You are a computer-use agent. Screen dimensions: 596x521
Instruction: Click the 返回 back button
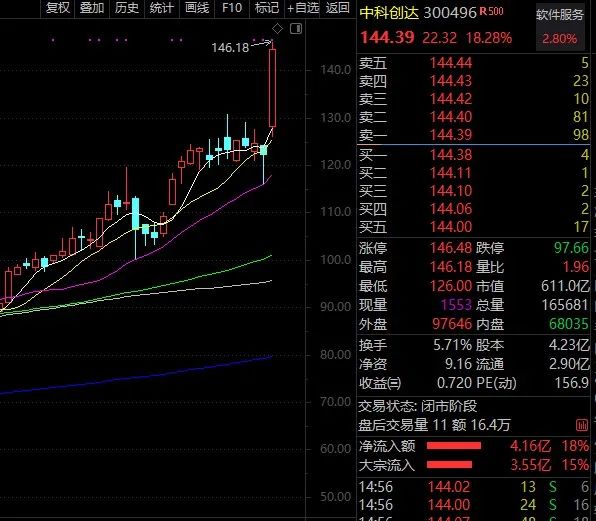(337, 8)
